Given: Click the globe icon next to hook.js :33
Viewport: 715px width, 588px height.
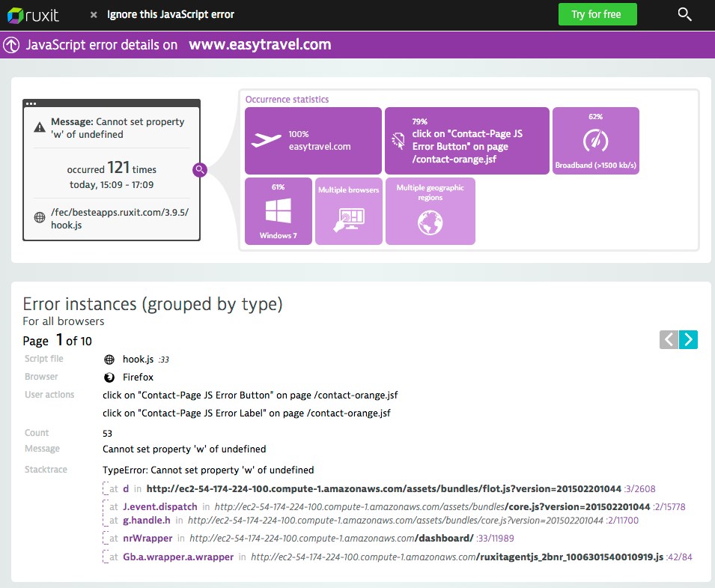Looking at the screenshot, I should tap(109, 360).
